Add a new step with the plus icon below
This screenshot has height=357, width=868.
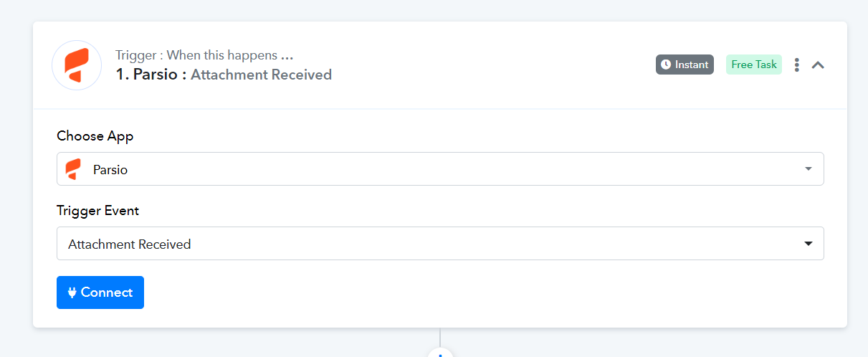[440, 353]
